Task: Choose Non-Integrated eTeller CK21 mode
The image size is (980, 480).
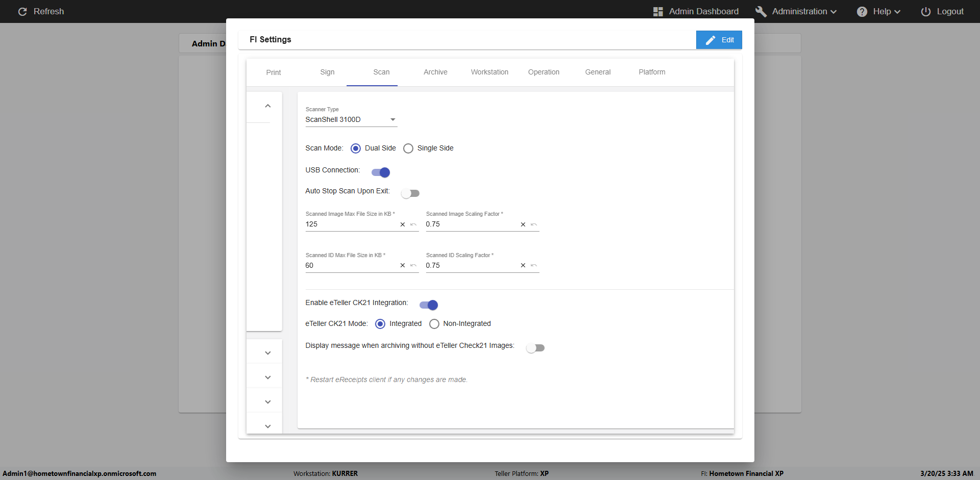Action: (434, 324)
